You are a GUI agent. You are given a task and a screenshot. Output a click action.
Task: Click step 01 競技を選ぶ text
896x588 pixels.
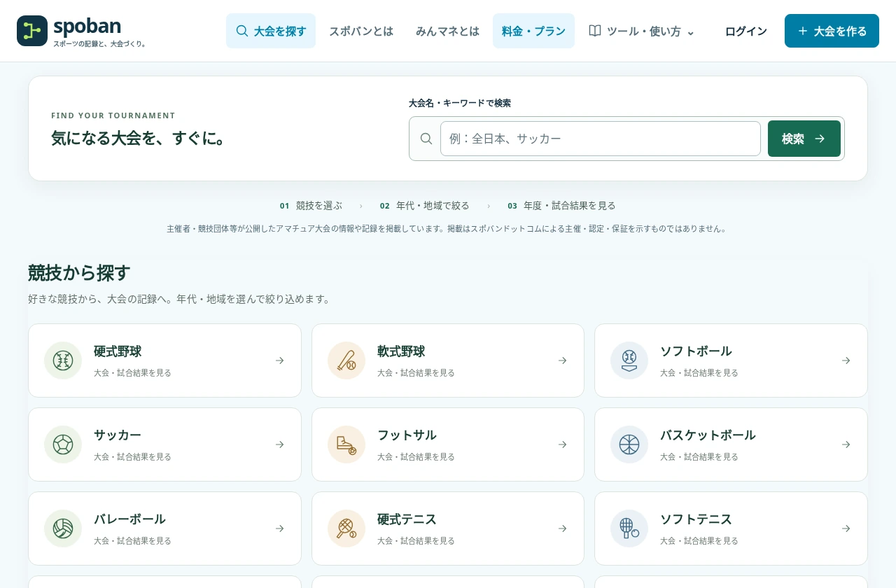[x=311, y=206]
